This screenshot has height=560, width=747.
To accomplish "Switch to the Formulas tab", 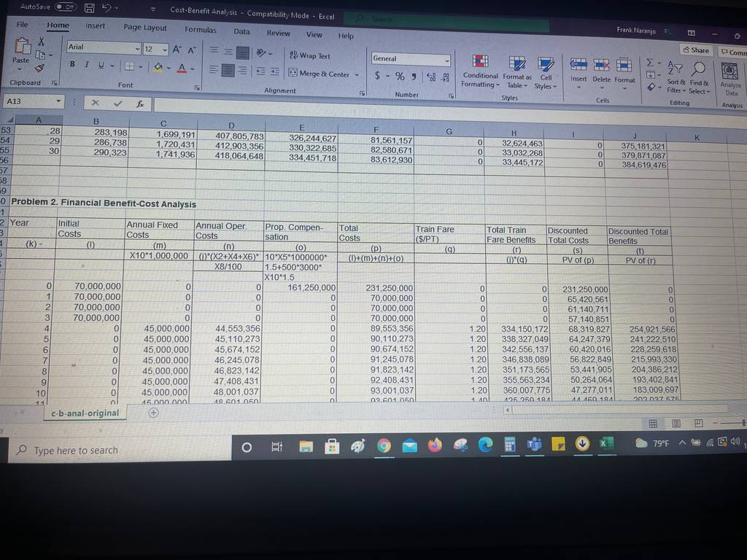I will coord(200,29).
